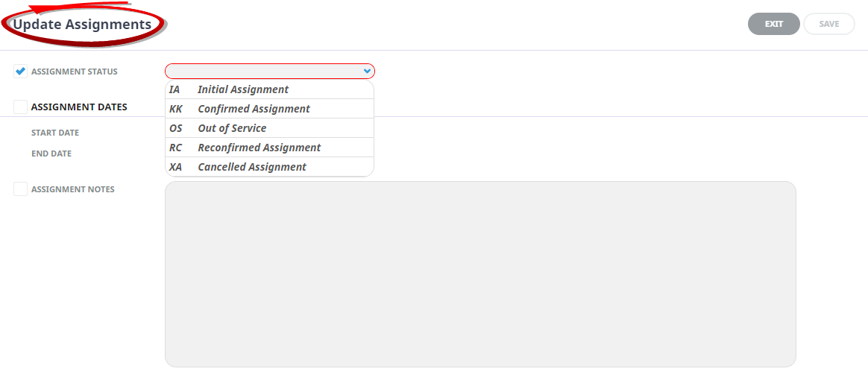This screenshot has width=868, height=389.
Task: Select IA Initial Assignment from the list
Action: [x=270, y=89]
